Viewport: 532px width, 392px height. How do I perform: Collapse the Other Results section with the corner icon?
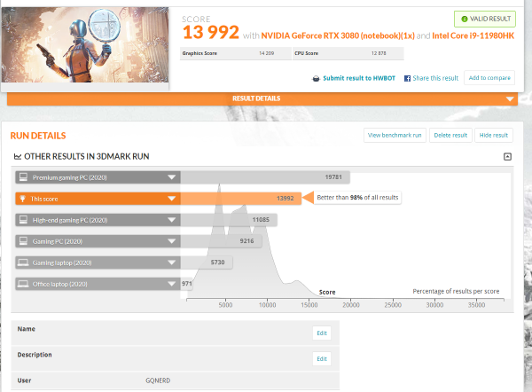(x=507, y=156)
